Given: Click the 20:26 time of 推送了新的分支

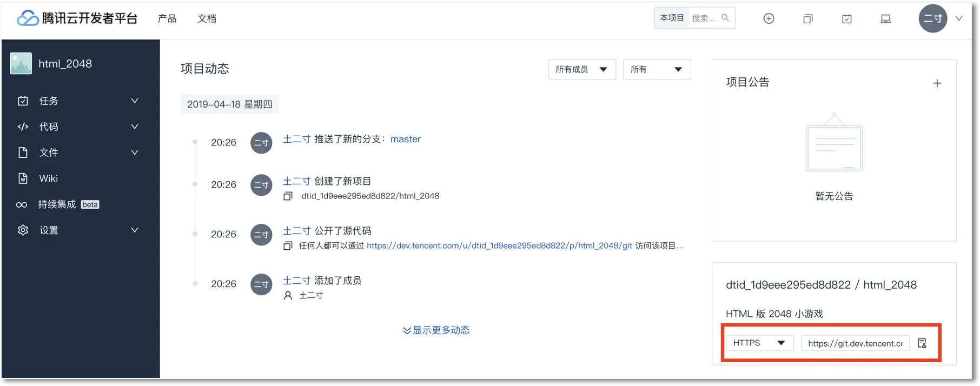Looking at the screenshot, I should (x=223, y=142).
